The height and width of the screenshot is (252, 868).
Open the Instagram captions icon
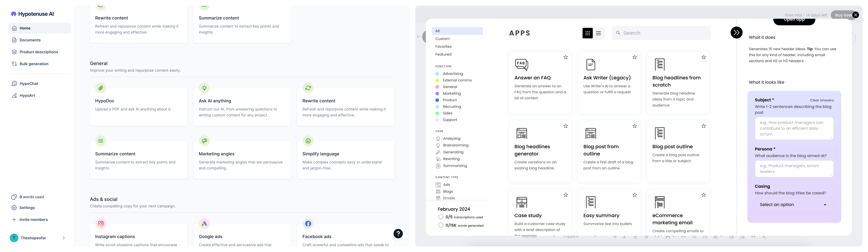point(101,223)
